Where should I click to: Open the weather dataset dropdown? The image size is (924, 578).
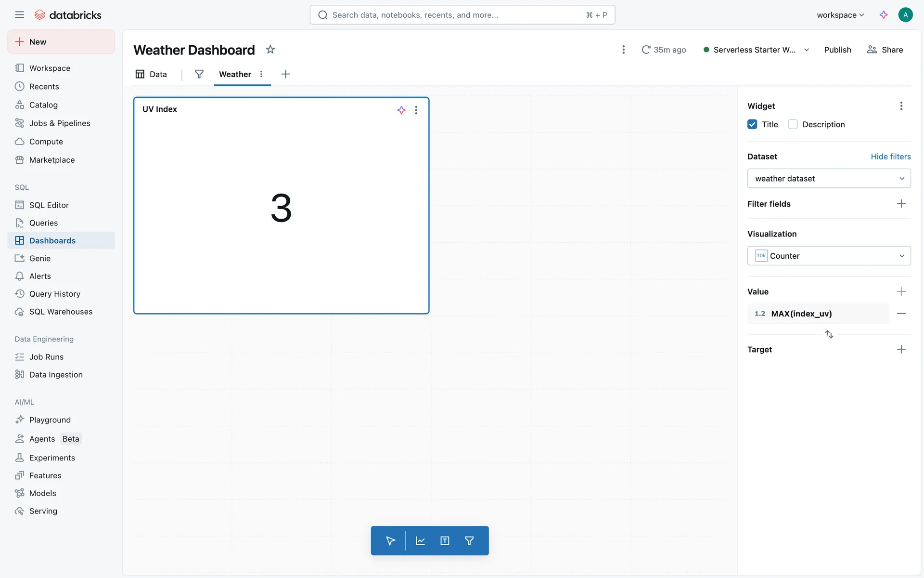[829, 178]
